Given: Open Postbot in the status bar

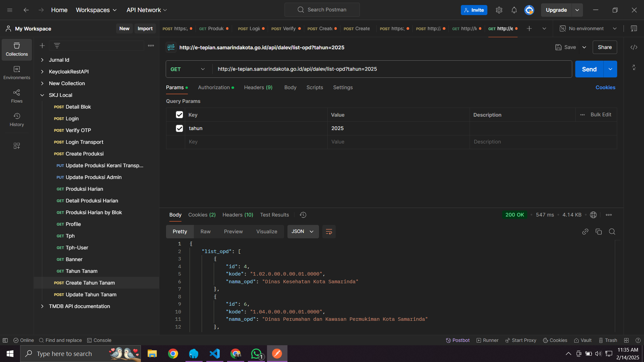Looking at the screenshot, I should point(458,340).
